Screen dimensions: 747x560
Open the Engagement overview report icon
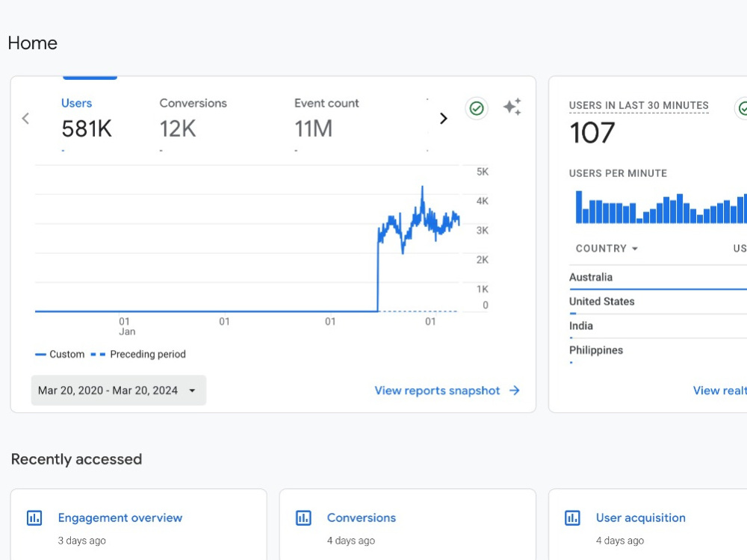click(x=34, y=517)
